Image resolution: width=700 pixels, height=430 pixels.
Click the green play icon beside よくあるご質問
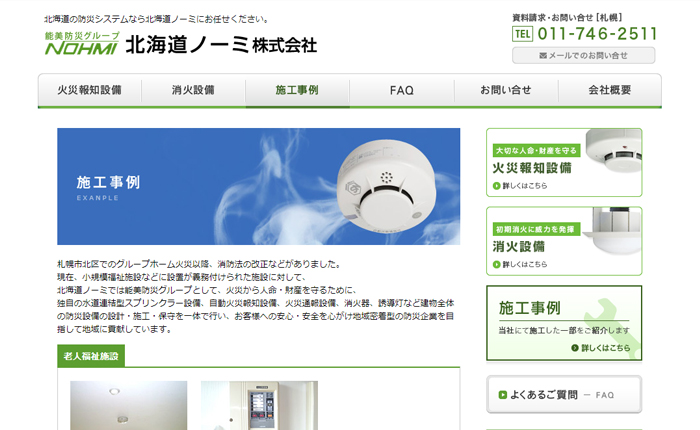(x=503, y=395)
